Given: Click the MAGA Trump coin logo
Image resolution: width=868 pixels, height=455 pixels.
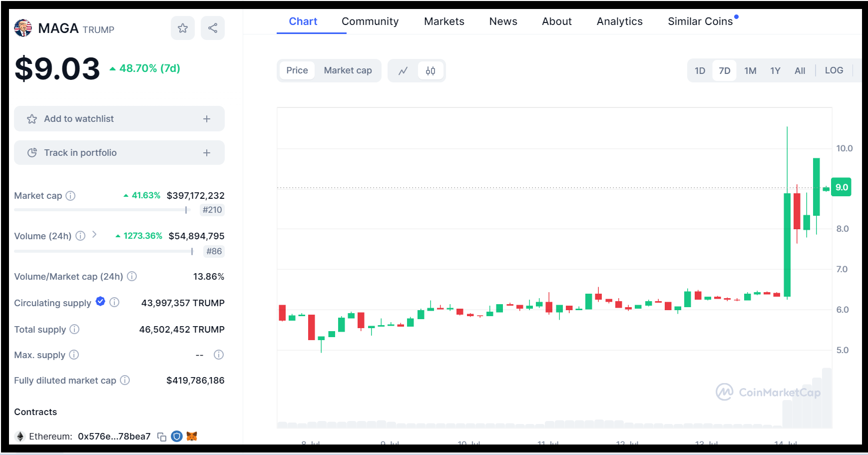Looking at the screenshot, I should [x=23, y=28].
